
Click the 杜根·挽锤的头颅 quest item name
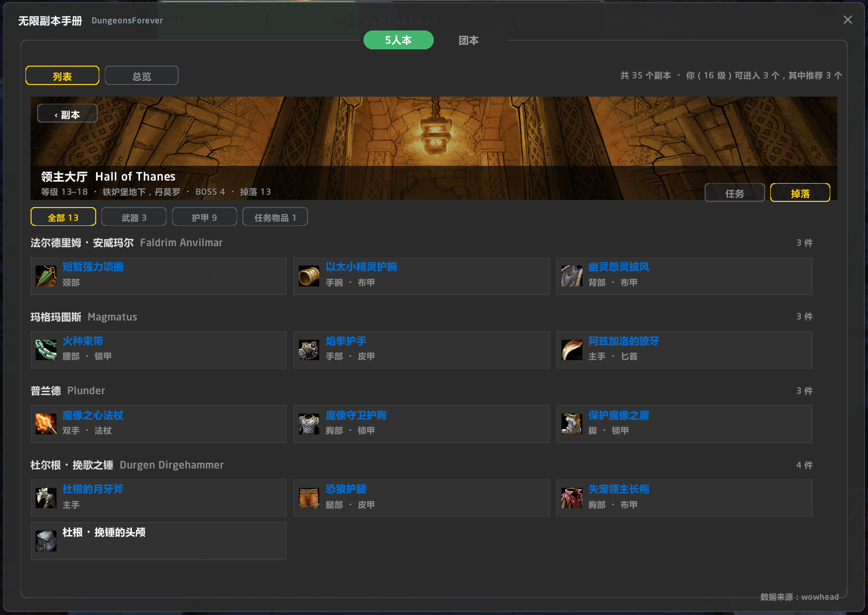(104, 533)
